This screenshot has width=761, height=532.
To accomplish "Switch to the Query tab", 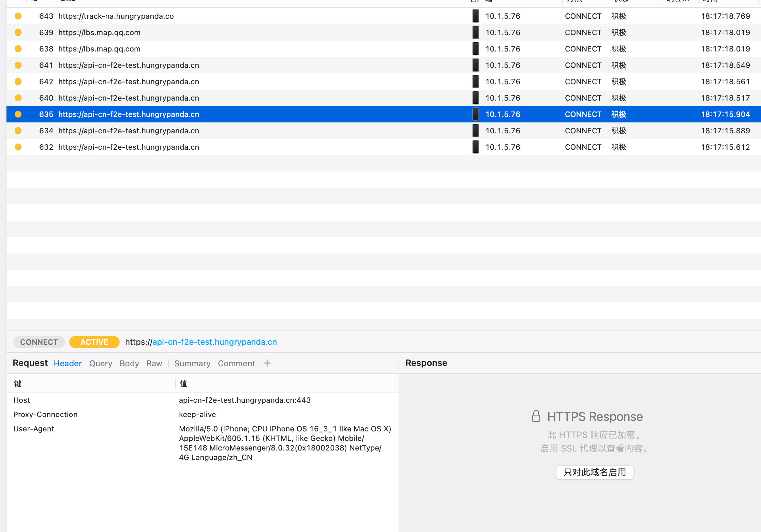I will click(x=101, y=363).
